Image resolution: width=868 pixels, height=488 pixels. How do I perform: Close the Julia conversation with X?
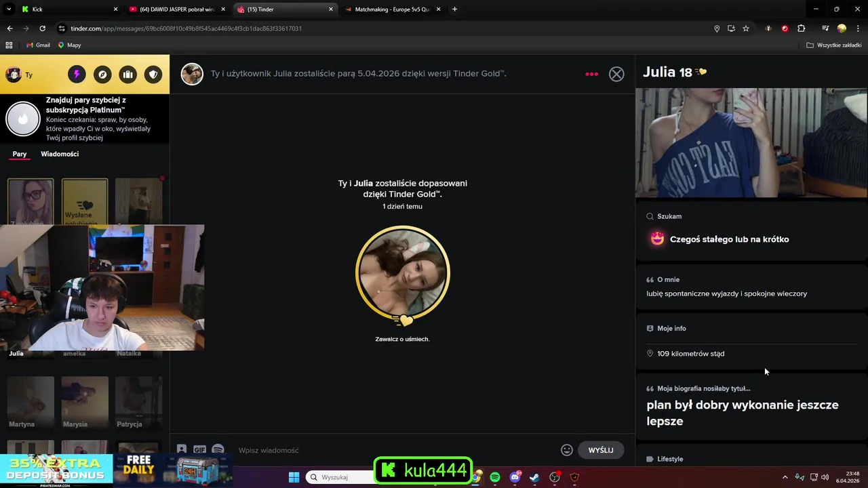point(616,74)
